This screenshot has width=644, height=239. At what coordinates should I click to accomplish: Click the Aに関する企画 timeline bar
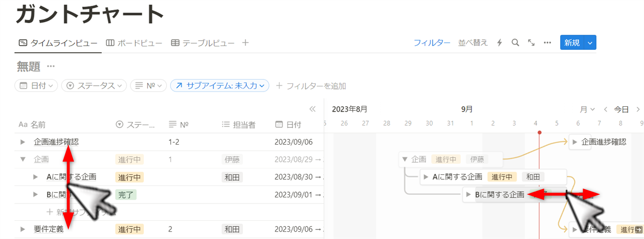coord(494,177)
